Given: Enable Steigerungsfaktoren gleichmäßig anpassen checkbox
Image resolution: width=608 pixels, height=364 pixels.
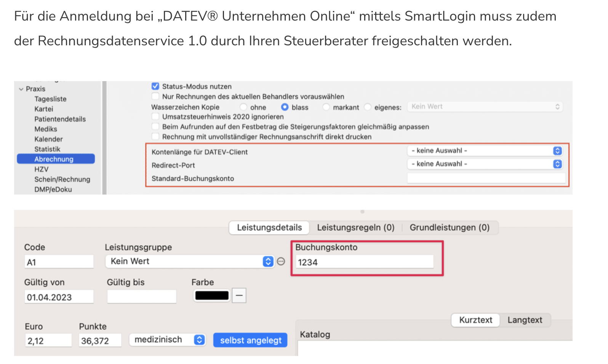Looking at the screenshot, I should [155, 126].
